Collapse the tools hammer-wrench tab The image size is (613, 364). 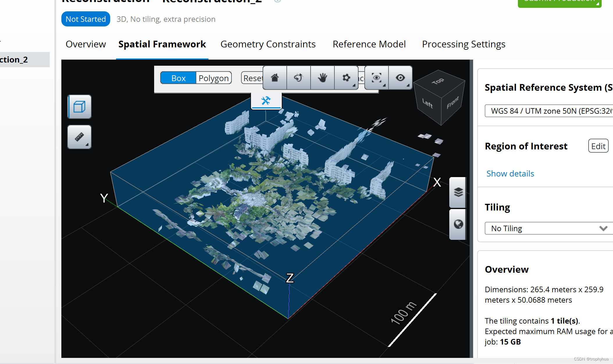(266, 101)
